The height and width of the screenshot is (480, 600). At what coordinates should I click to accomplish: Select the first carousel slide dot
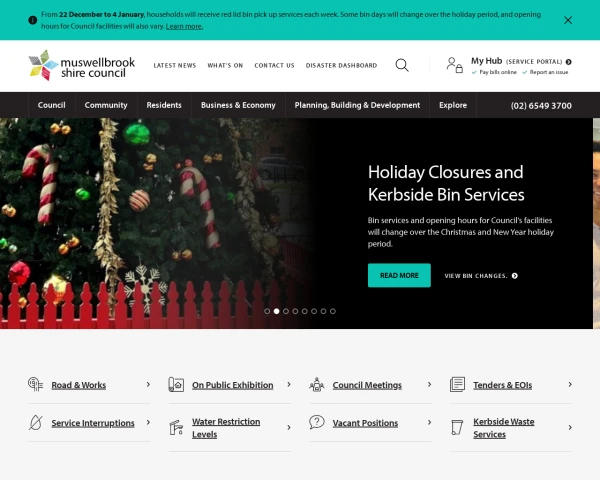[267, 311]
